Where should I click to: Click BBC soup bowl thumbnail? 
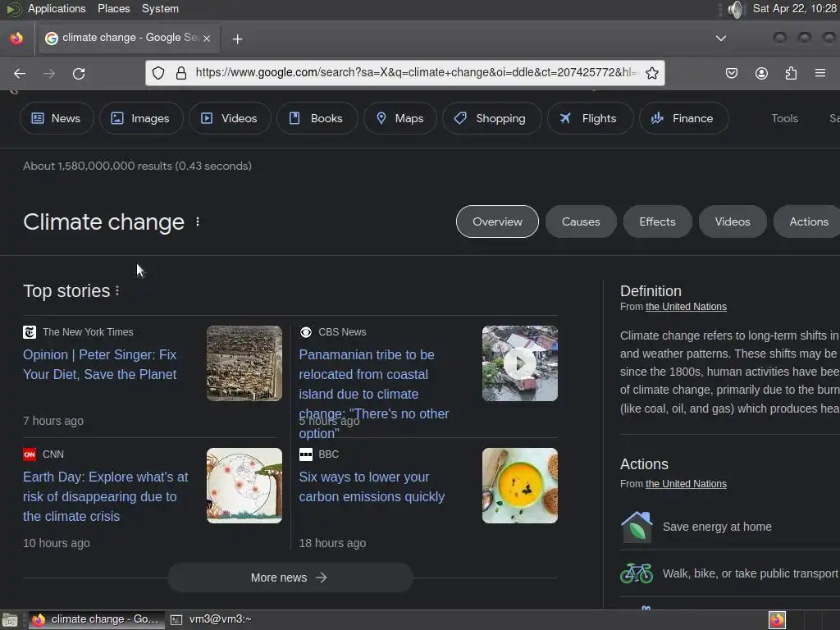tap(519, 486)
